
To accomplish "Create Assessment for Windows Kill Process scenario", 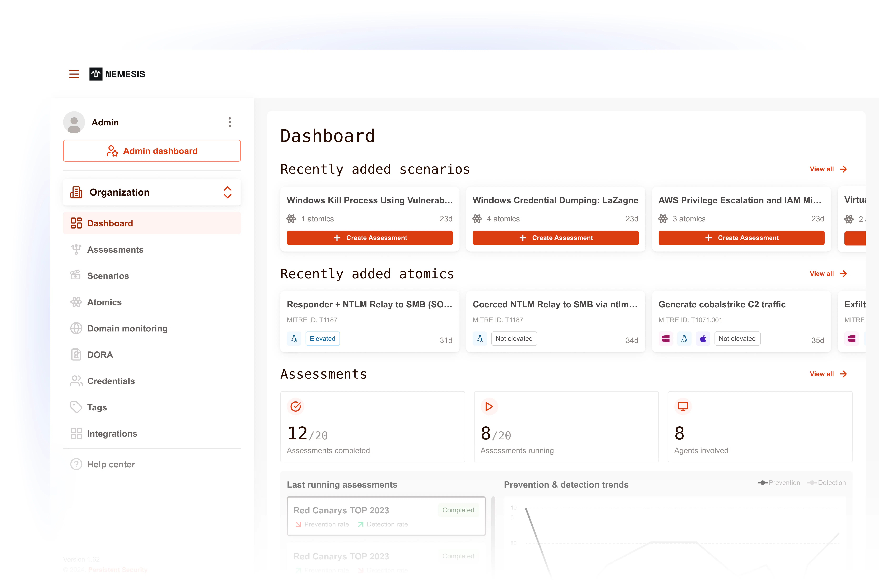I will tap(370, 238).
